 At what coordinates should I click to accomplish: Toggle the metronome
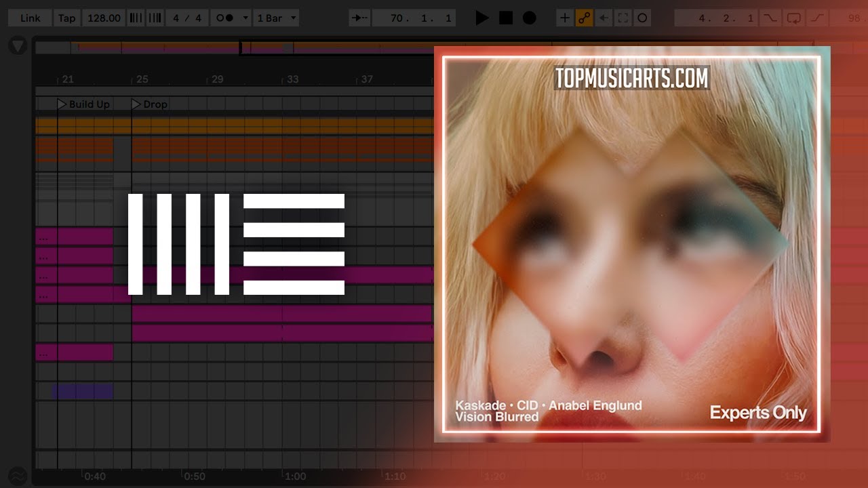click(224, 18)
